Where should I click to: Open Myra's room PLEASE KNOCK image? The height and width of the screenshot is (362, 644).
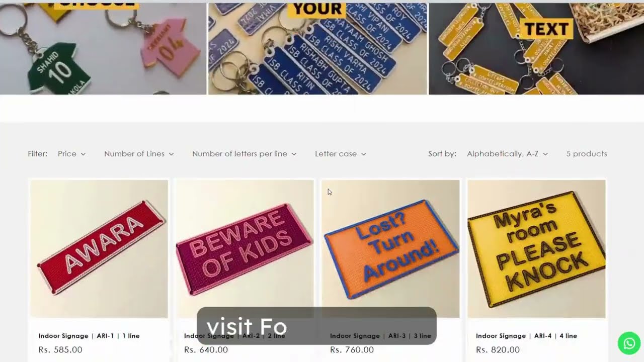536,249
